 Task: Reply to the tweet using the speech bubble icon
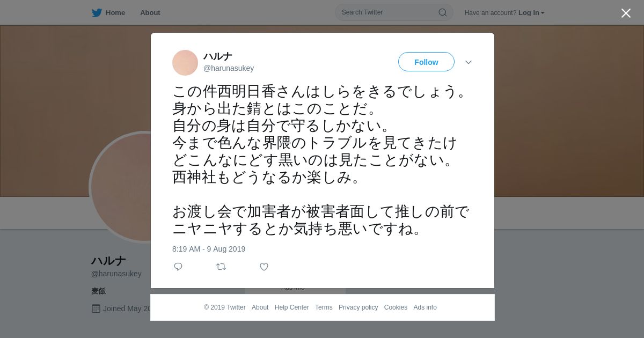178,267
